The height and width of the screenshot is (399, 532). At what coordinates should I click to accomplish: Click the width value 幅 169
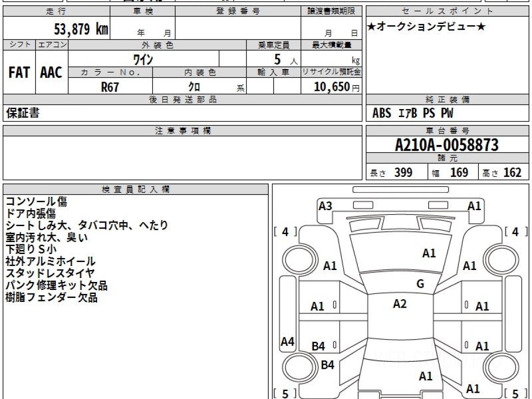(450, 172)
